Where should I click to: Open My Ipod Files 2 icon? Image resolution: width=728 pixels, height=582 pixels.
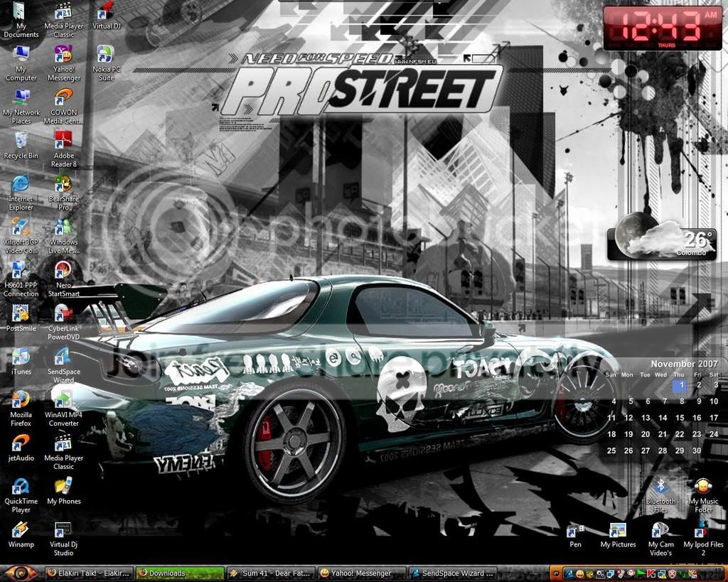703,539
